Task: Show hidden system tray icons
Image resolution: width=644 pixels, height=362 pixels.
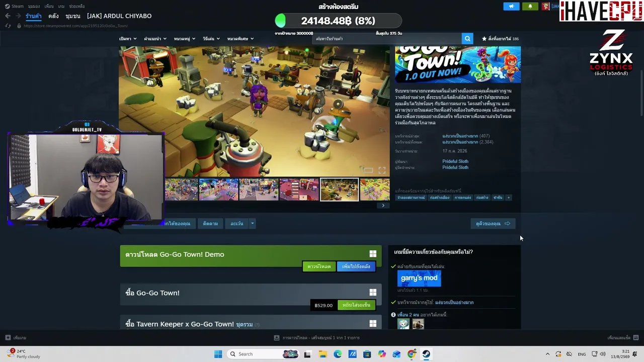Action: click(x=547, y=354)
